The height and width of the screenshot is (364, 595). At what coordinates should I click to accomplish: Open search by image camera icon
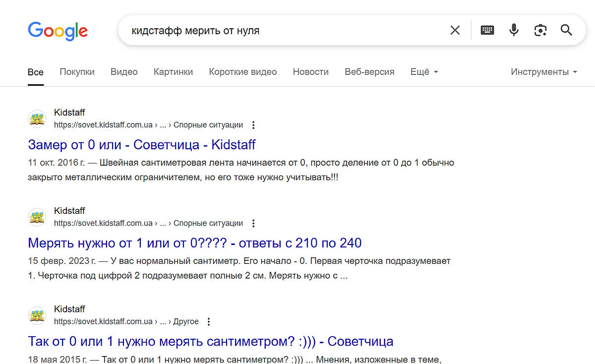(540, 31)
